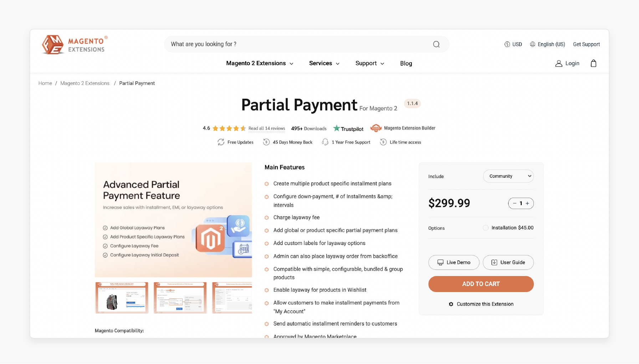This screenshot has height=364, width=639.
Task: Open the shopping bag cart icon
Action: (593, 63)
